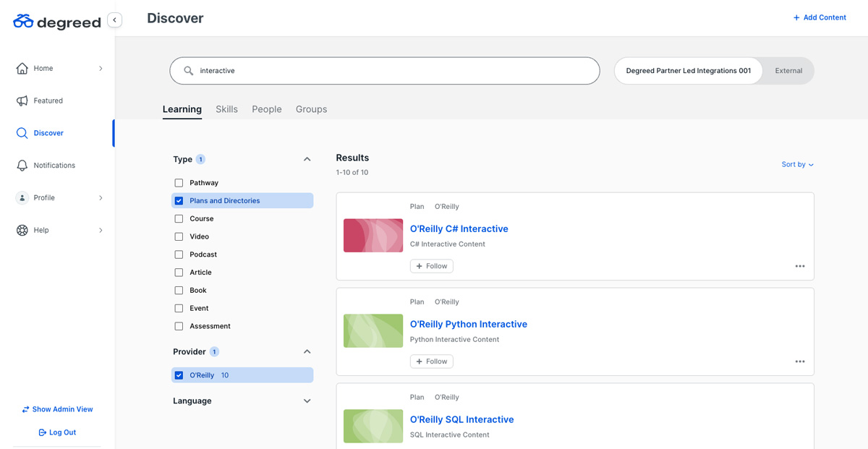Follow the O'Reilly C# Interactive plan
The width and height of the screenshot is (868, 449).
(432, 266)
